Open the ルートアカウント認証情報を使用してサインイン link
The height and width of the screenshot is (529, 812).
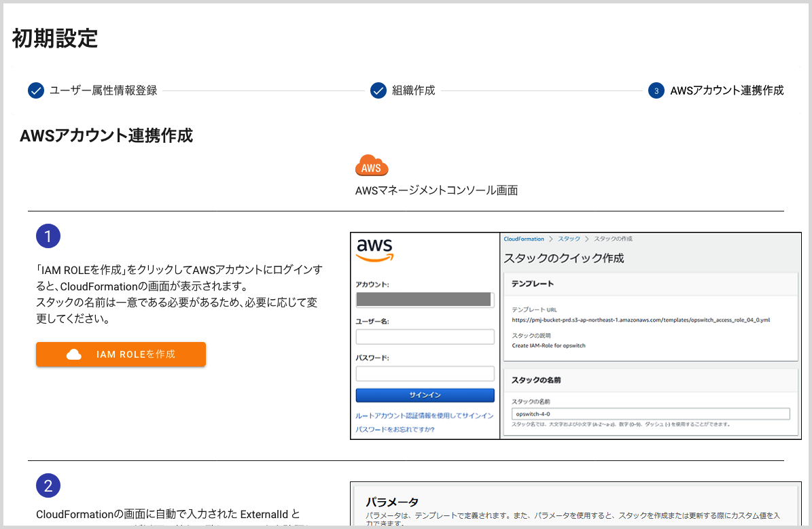pyautogui.click(x=425, y=414)
